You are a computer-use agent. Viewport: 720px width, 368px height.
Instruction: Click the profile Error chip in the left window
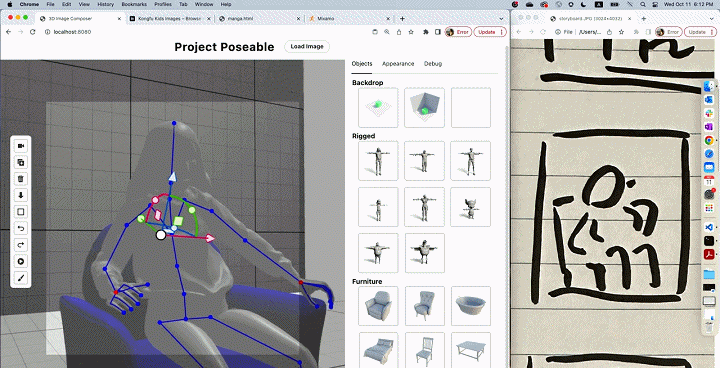click(458, 32)
